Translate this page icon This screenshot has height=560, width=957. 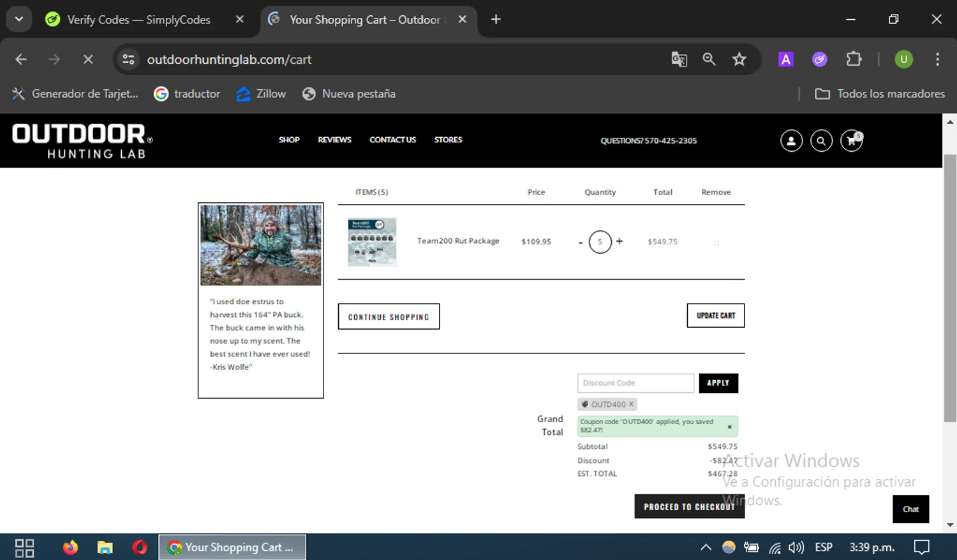point(679,59)
